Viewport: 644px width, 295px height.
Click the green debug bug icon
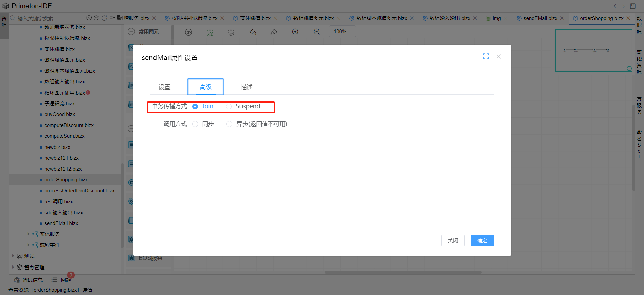click(210, 32)
